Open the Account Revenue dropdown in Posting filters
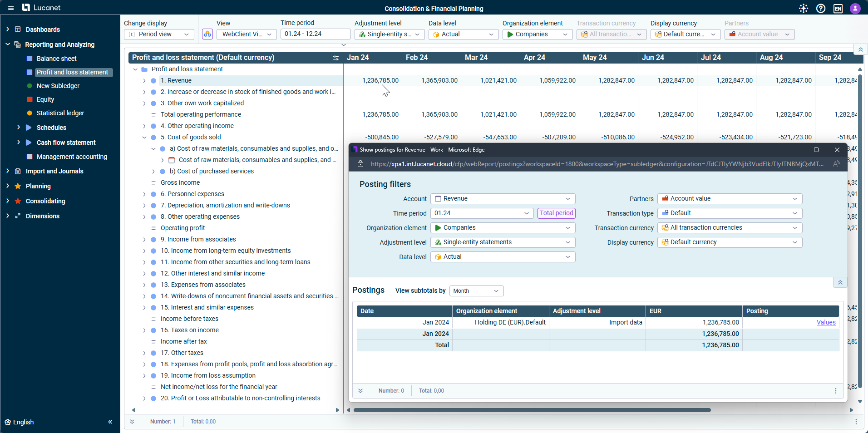Screen dimensions: 868x433 [x=503, y=199]
